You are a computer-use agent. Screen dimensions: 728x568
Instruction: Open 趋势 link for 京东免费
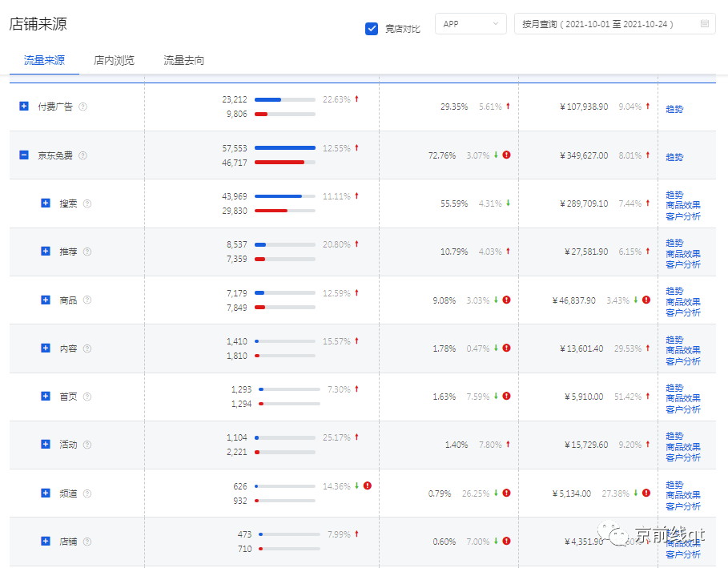(x=674, y=158)
